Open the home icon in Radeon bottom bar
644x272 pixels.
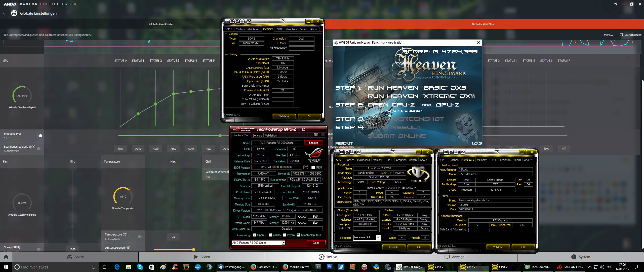6,257
